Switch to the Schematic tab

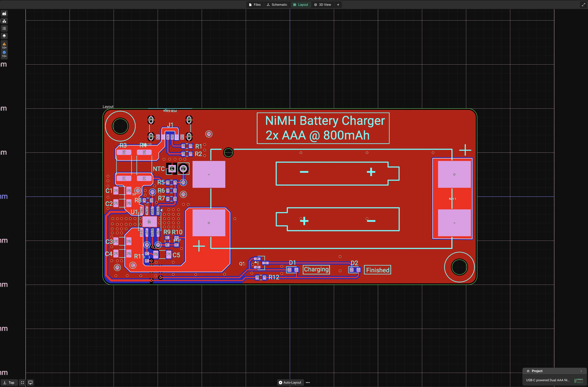click(x=277, y=5)
